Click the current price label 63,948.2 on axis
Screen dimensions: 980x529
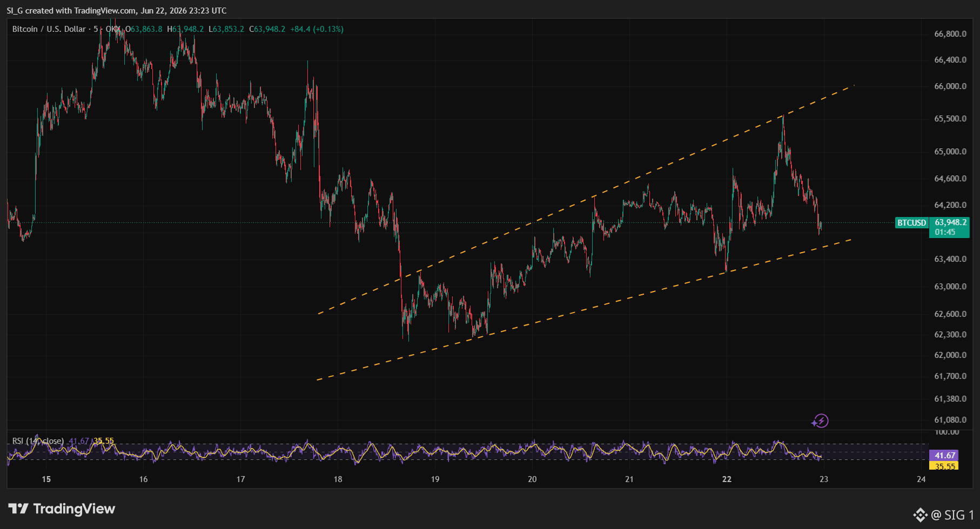click(951, 222)
